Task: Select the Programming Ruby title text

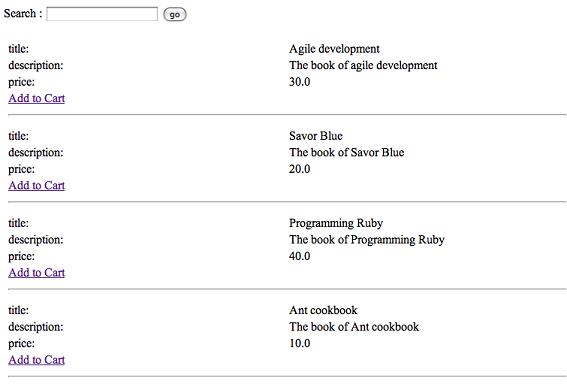Action: [x=336, y=223]
